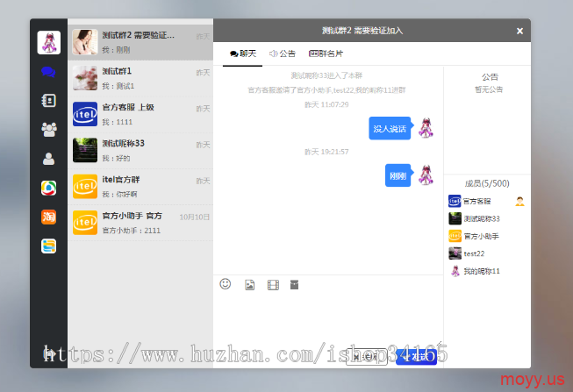The image size is (573, 392).
Task: Click the dark box archive icon
Action: point(294,285)
